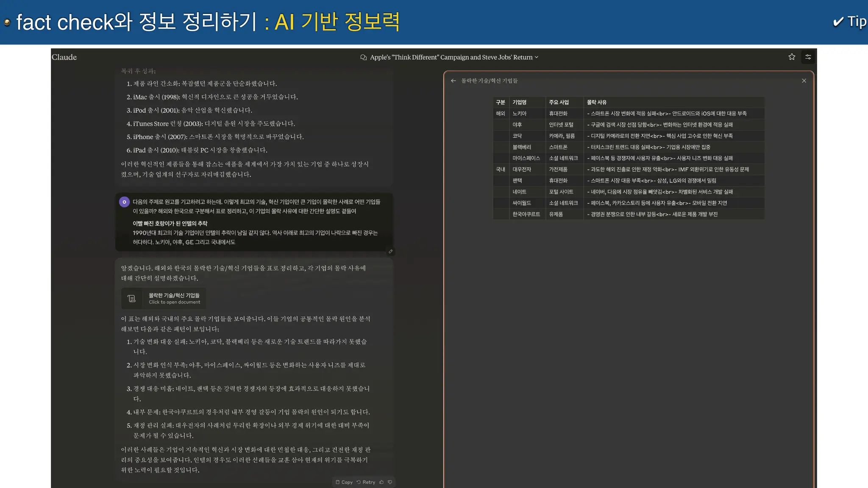The width and height of the screenshot is (868, 488).
Task: Select the 한국야쿠르트 cell in the table
Action: click(526, 214)
